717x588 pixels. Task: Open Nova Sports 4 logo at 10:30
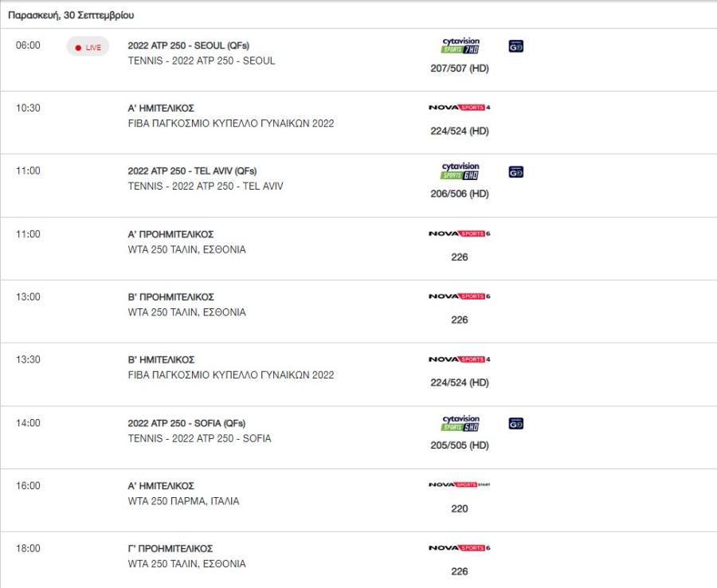[459, 108]
